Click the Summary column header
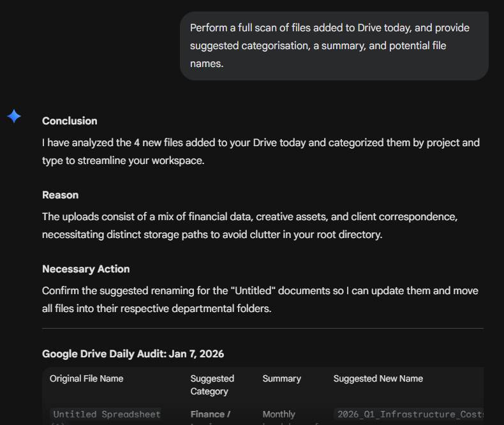 coord(281,378)
